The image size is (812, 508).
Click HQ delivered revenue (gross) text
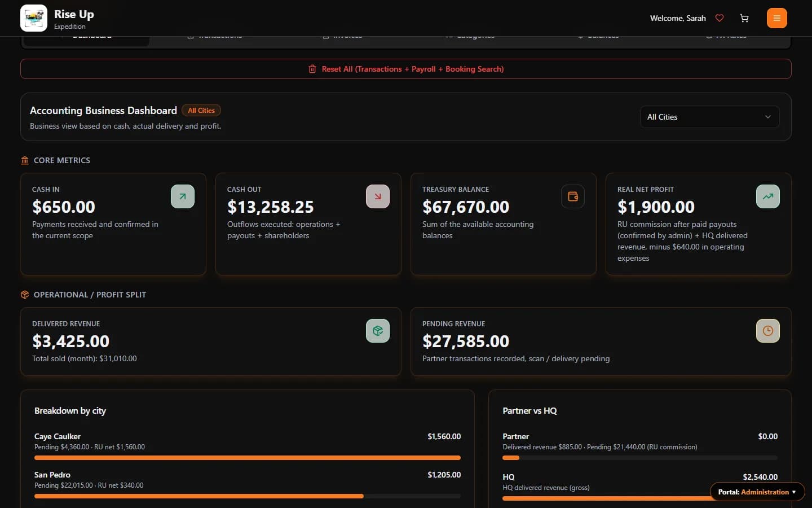[546, 488]
